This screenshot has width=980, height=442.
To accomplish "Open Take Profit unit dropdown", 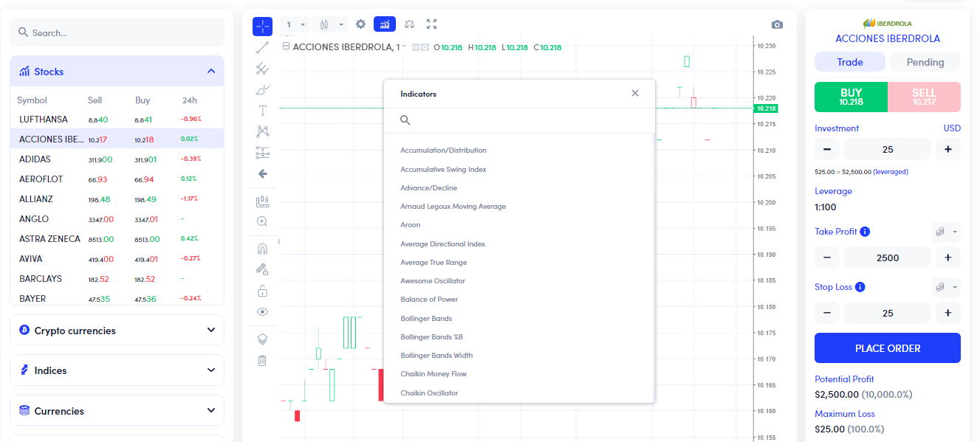I will [946, 232].
